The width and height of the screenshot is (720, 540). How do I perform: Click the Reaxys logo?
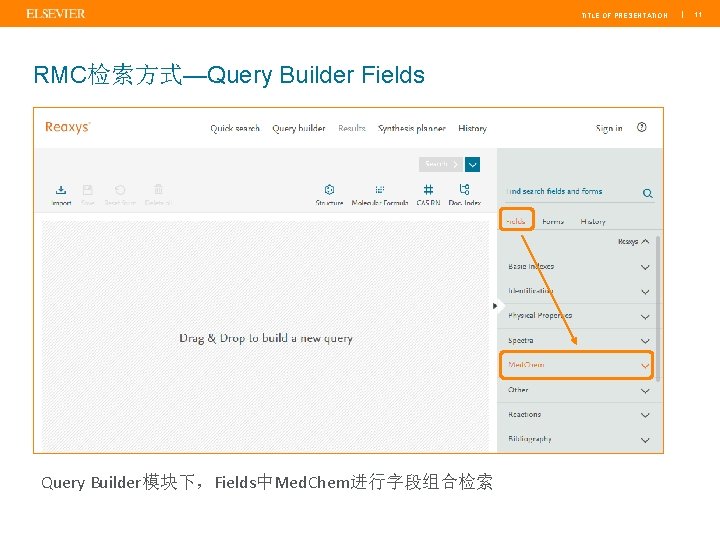click(68, 127)
